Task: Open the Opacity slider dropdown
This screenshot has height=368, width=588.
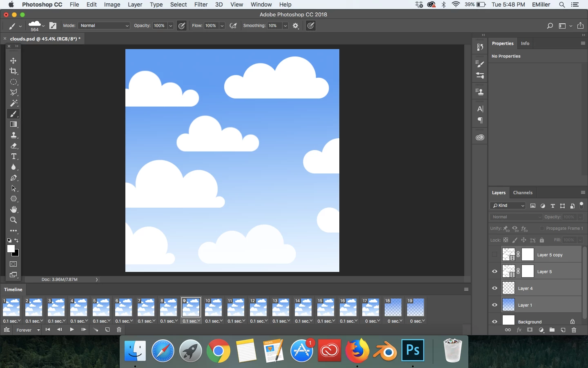Action: [171, 26]
